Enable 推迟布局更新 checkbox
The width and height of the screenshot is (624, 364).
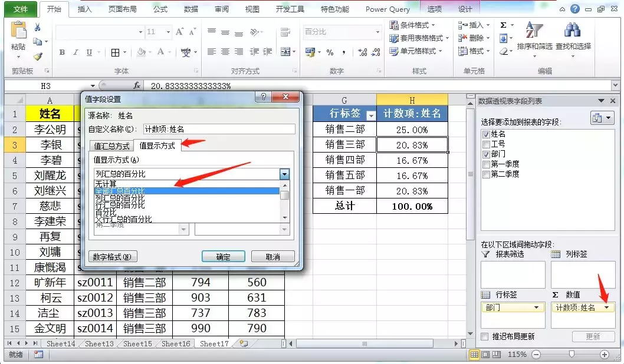[x=484, y=336]
